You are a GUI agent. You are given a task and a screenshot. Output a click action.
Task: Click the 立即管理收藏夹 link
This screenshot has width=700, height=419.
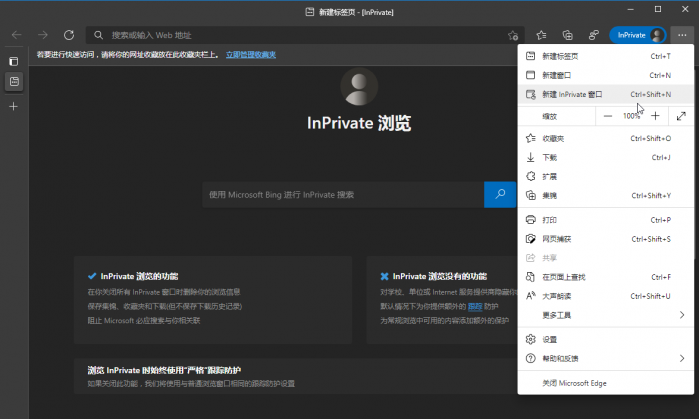(250, 54)
